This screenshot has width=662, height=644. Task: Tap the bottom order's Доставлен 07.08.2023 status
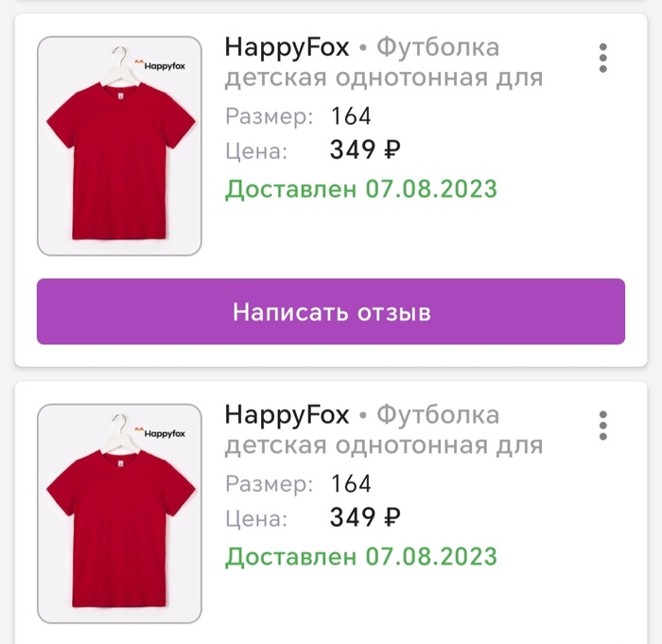pos(360,556)
